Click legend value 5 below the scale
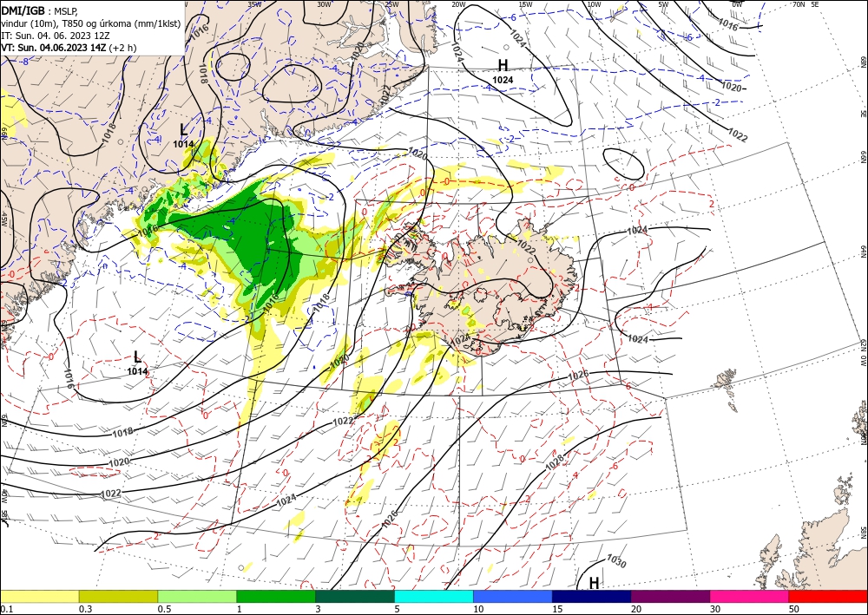Viewport: 868px width, 615px height. click(397, 609)
